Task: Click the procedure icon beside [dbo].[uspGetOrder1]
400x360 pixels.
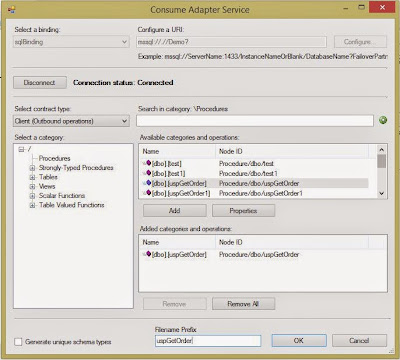Action: [x=148, y=193]
